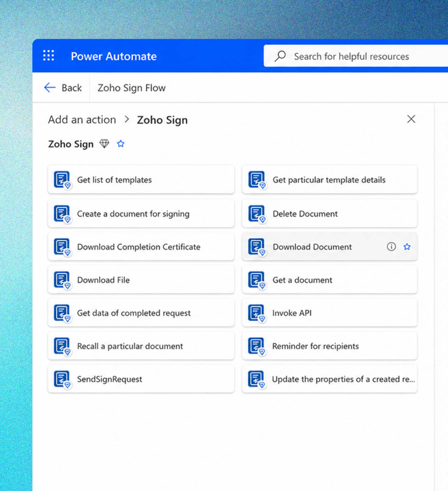This screenshot has width=448, height=491.
Task: Click the Add an action breadcrumb
Action: [x=82, y=119]
